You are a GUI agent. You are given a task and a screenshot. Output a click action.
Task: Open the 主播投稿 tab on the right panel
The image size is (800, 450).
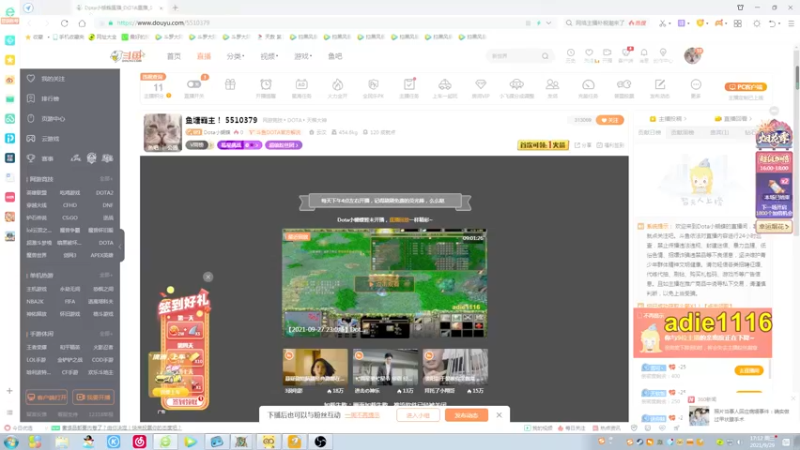pos(668,119)
